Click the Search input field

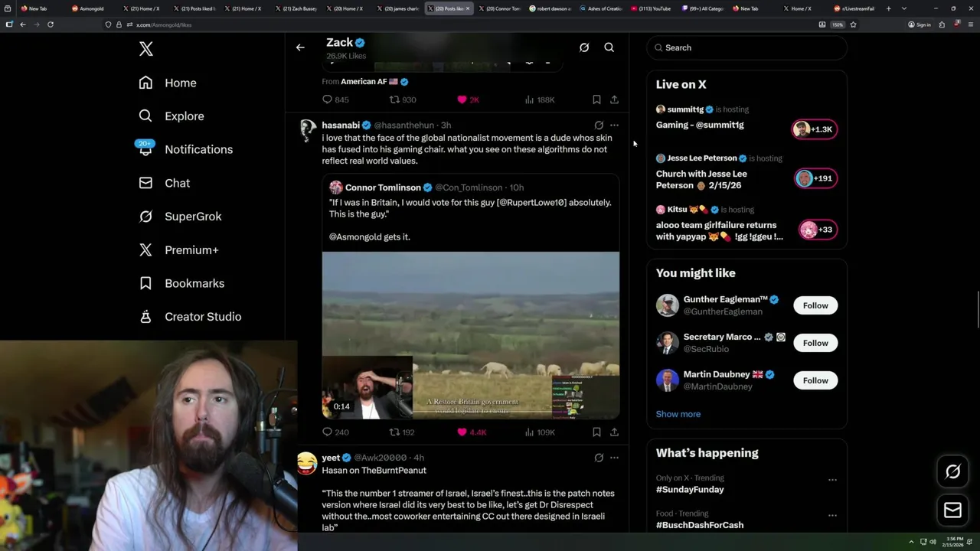coord(746,47)
